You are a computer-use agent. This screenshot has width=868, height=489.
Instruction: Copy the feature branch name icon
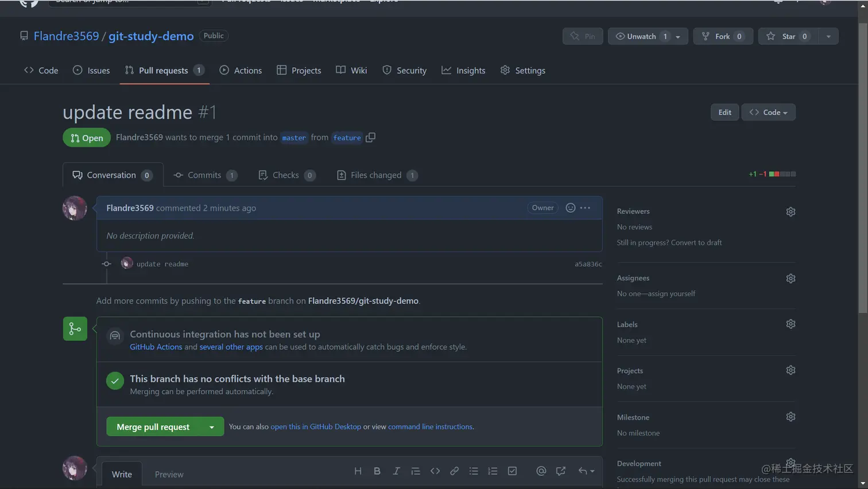point(369,137)
